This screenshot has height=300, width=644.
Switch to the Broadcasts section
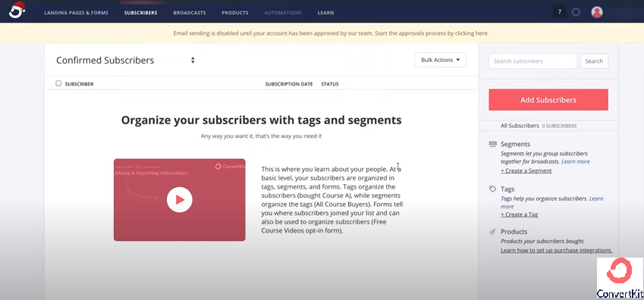tap(190, 13)
